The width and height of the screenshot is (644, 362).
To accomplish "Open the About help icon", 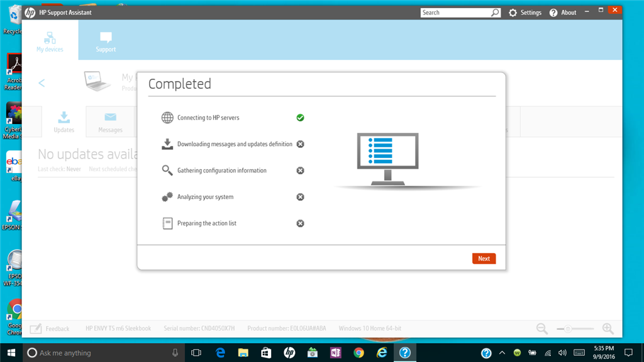I will [x=553, y=13].
